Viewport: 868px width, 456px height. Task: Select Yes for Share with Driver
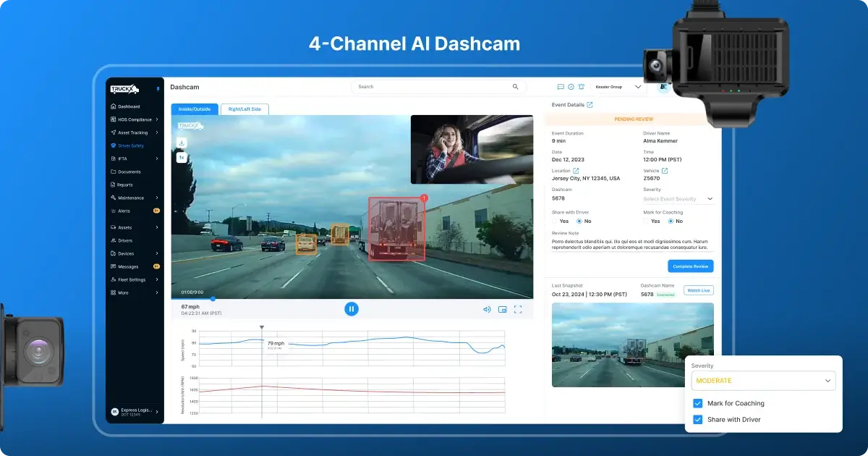555,221
